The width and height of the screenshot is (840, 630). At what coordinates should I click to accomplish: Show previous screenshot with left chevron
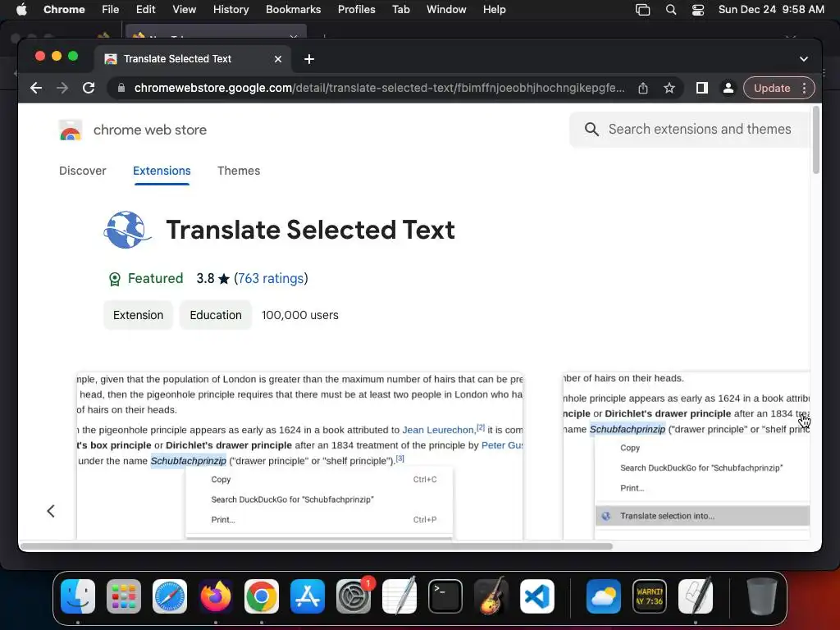[51, 511]
